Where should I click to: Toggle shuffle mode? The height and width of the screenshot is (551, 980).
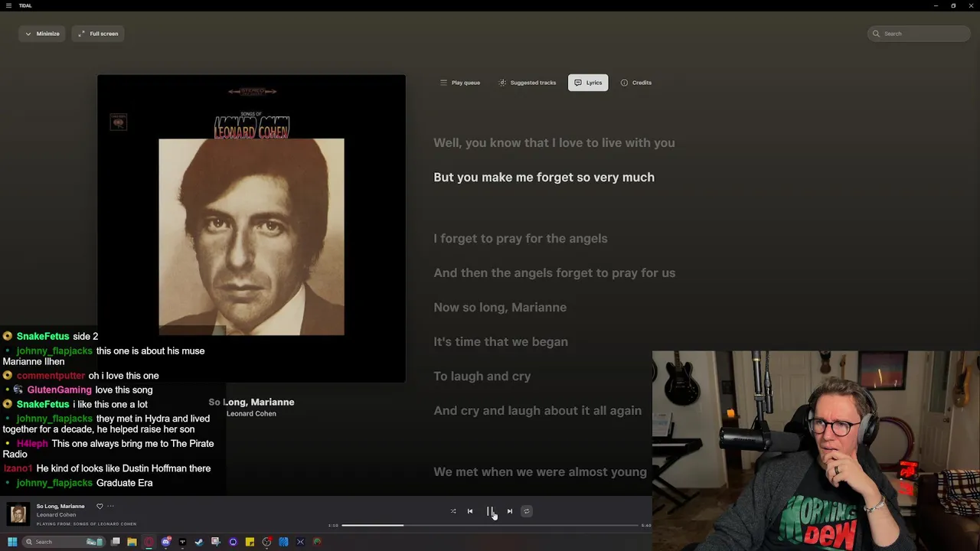(453, 511)
